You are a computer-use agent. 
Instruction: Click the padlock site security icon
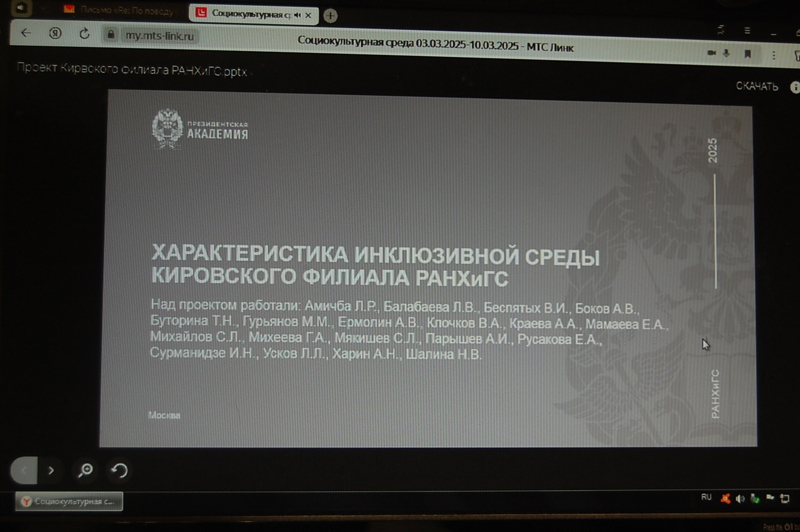pos(111,35)
